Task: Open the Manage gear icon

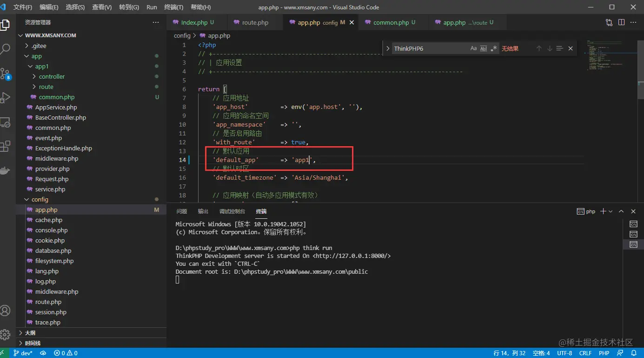Action: pos(5,334)
